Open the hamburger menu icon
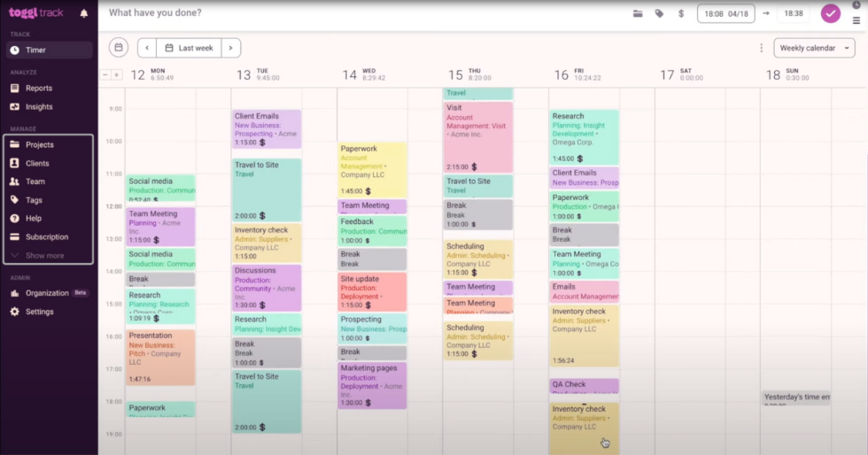The height and width of the screenshot is (455, 868). pos(856,20)
